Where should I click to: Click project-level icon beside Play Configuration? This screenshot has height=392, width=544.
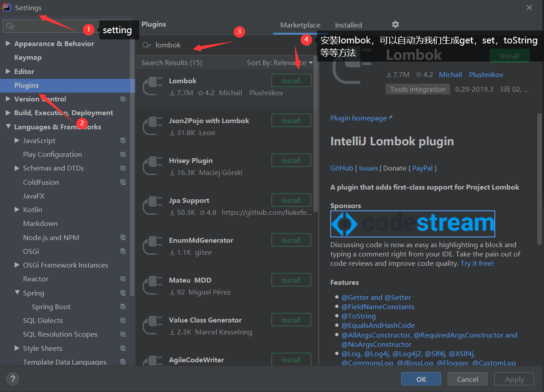[x=123, y=155]
